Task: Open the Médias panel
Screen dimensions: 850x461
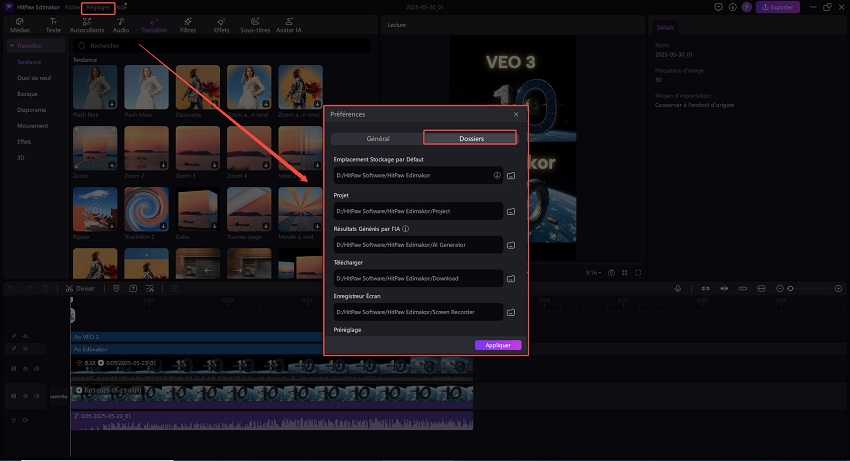Action: [x=20, y=25]
